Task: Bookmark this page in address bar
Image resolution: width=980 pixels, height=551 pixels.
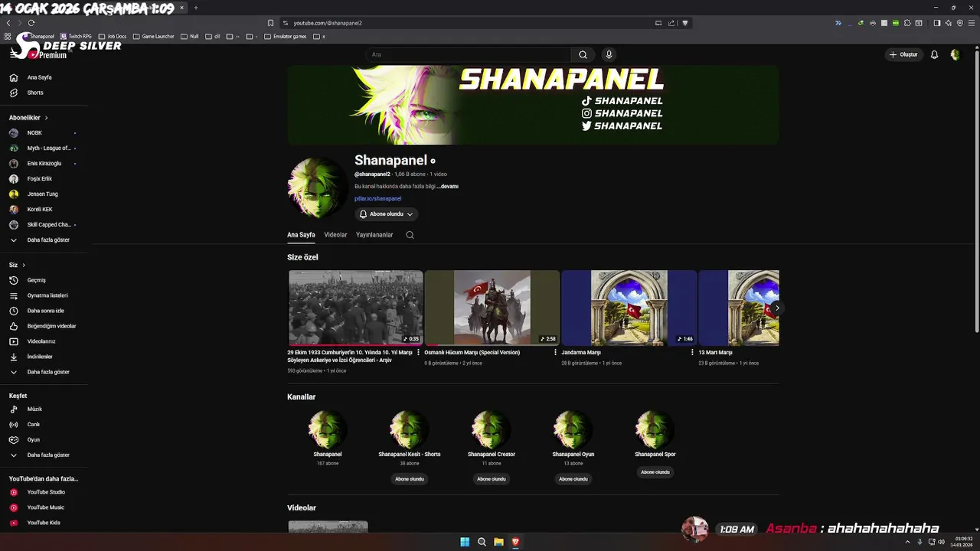Action: coord(270,23)
